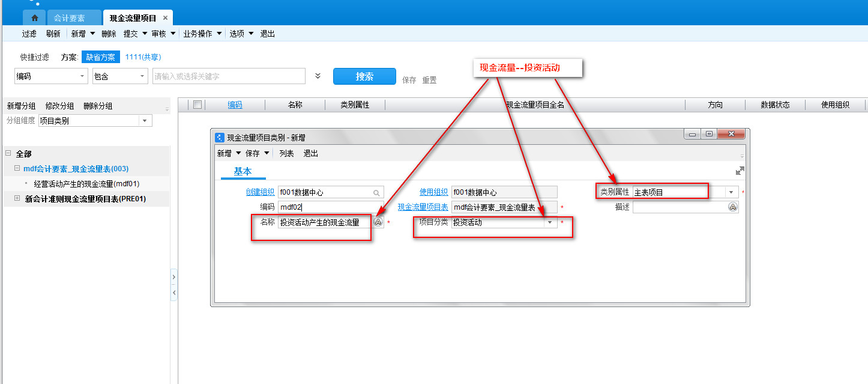Click the 现金流量项目表 link label

423,207
